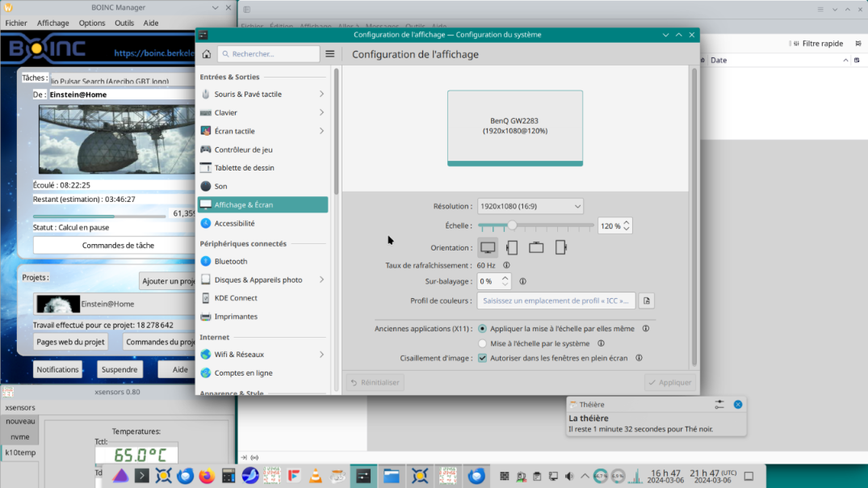Open the hamburger menu beside the search field
The height and width of the screenshot is (488, 868).
[x=330, y=54]
